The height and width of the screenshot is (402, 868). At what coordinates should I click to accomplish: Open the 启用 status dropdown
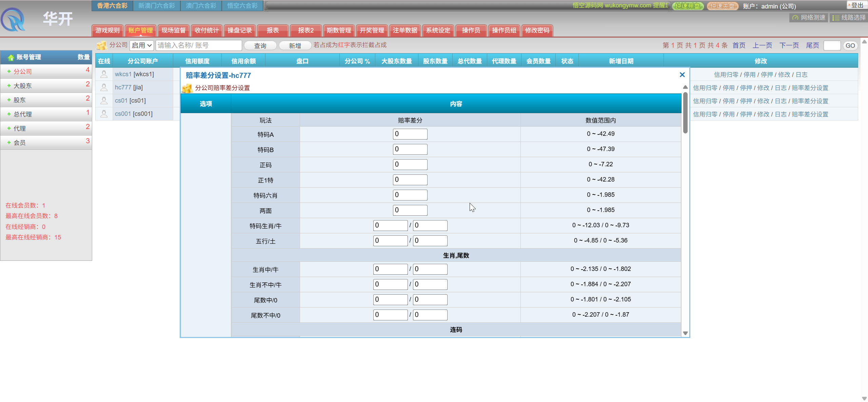(141, 45)
